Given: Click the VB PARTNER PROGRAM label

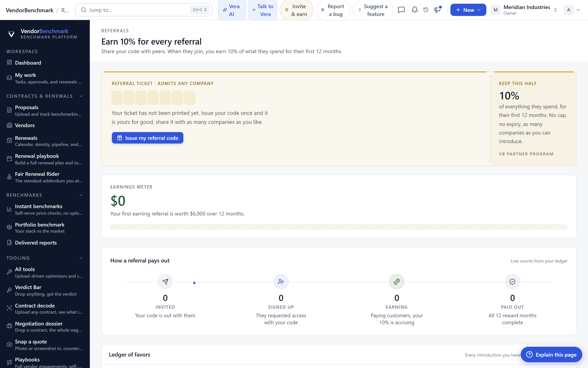Looking at the screenshot, I should tap(526, 154).
